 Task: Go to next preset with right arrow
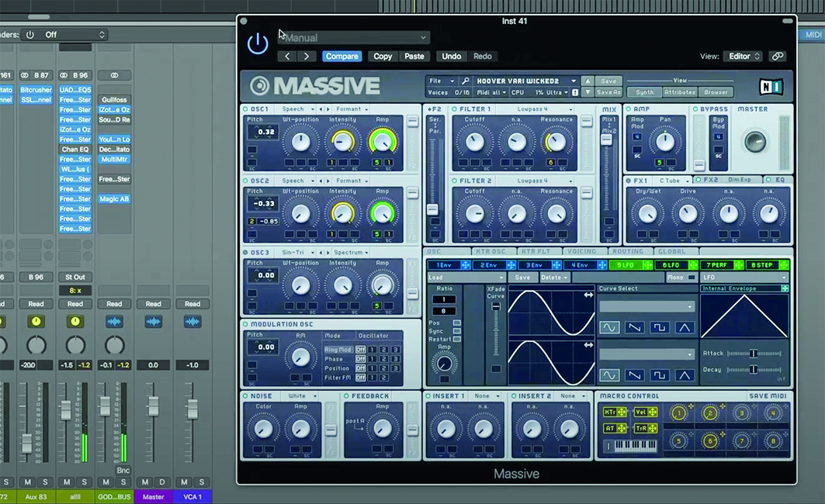tap(307, 57)
